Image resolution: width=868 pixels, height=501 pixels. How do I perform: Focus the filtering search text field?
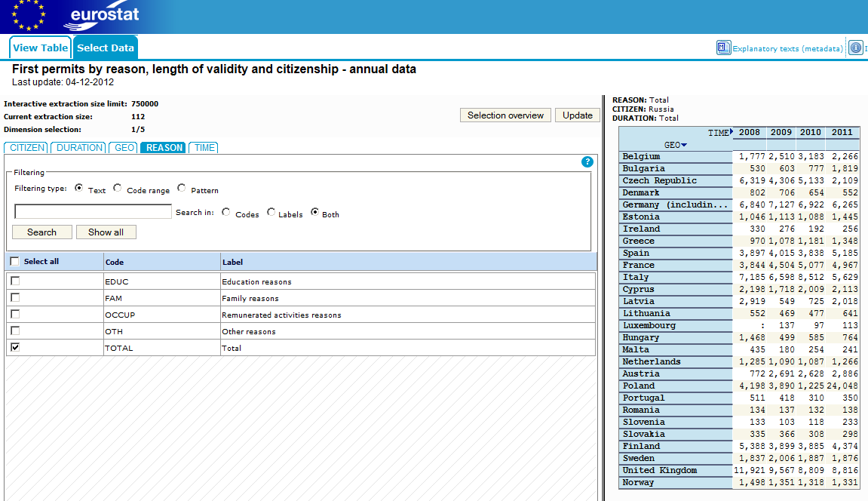(93, 211)
